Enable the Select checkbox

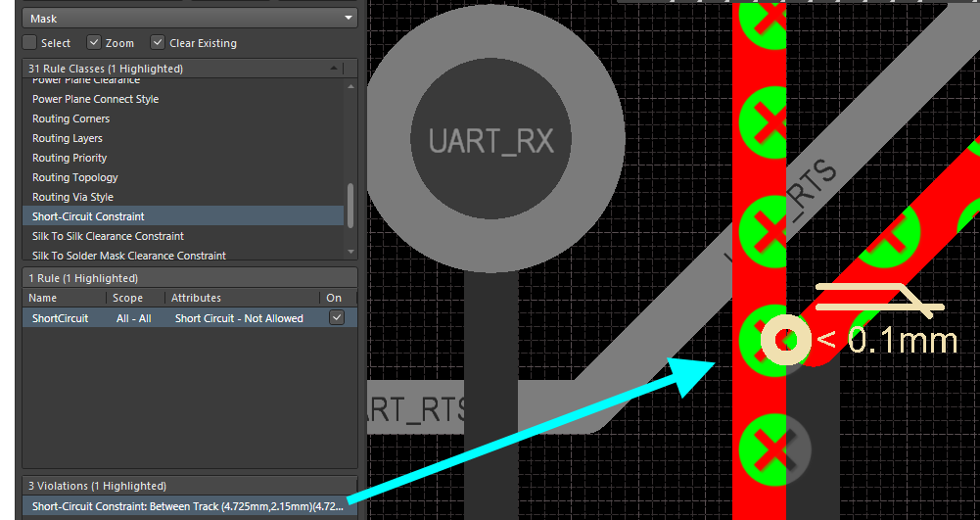[x=30, y=43]
